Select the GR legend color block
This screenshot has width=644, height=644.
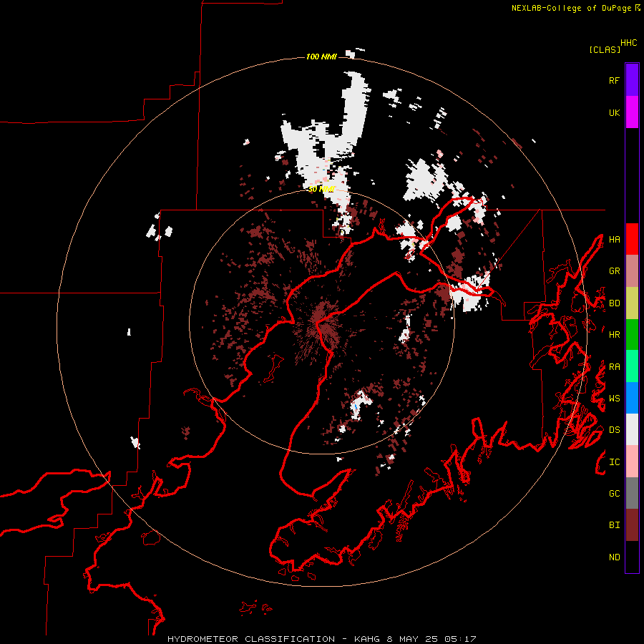(632, 271)
